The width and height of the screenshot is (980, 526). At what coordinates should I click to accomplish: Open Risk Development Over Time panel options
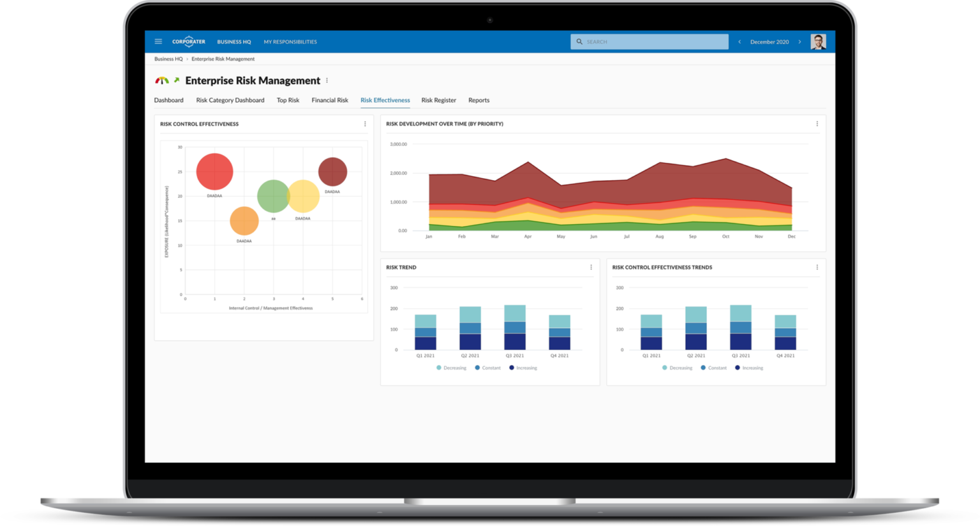tap(817, 124)
